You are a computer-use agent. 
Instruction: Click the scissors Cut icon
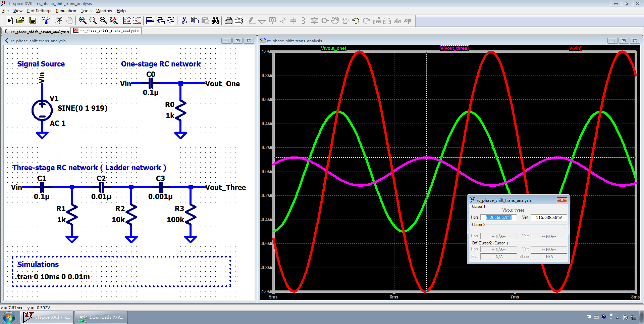pyautogui.click(x=184, y=21)
